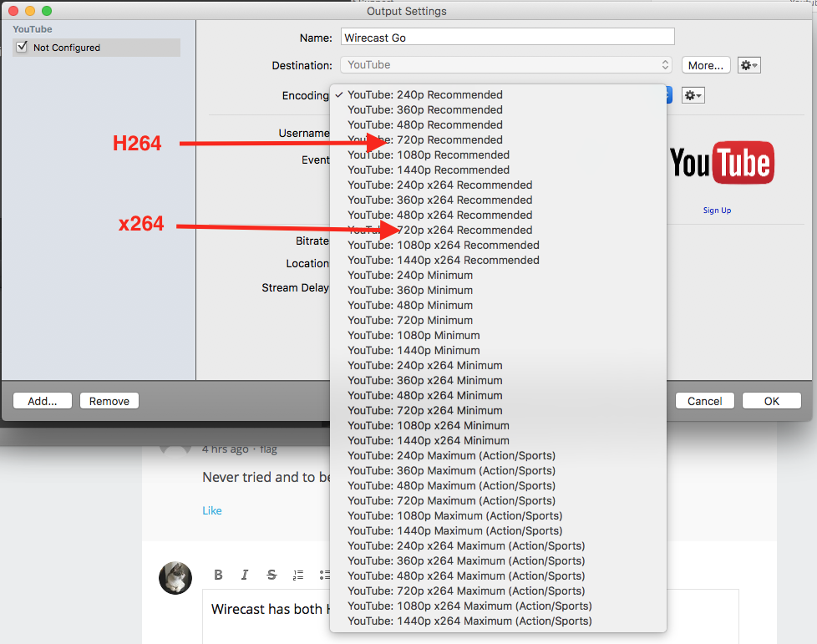Choose YouTube: 1440p Maximum (Action/Sports)

point(498,531)
